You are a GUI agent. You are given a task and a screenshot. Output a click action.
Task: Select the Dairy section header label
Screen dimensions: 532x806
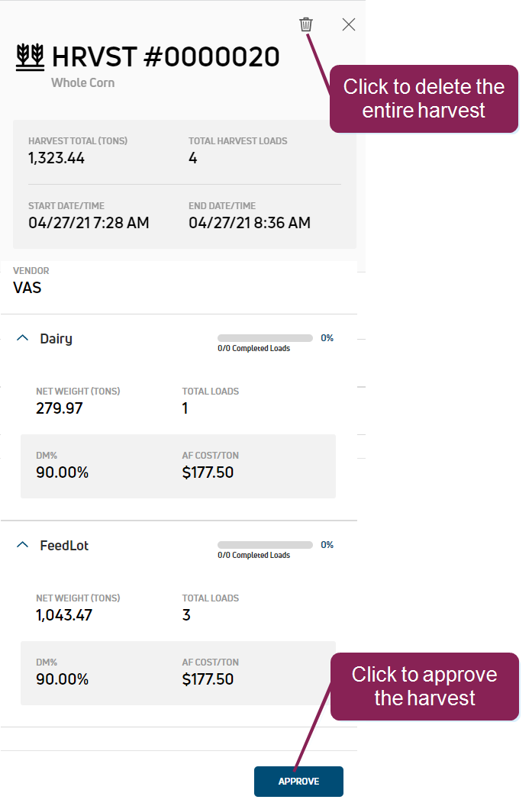(x=56, y=339)
